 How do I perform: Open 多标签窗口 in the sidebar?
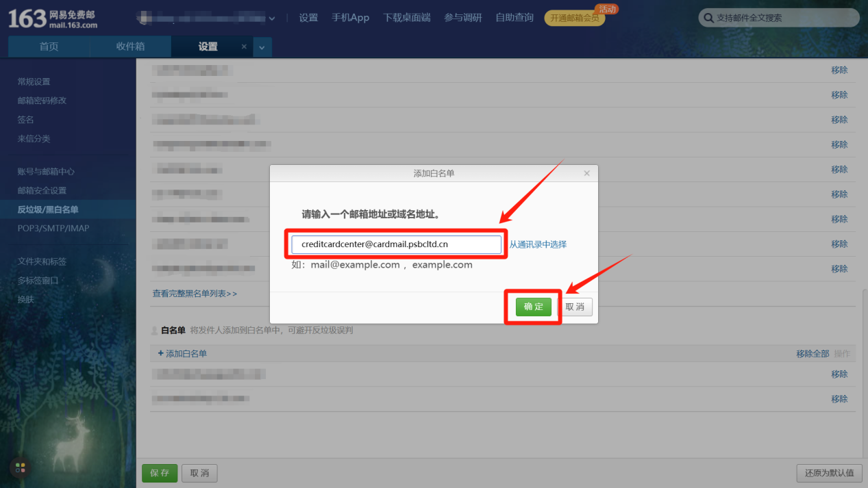pos(38,281)
